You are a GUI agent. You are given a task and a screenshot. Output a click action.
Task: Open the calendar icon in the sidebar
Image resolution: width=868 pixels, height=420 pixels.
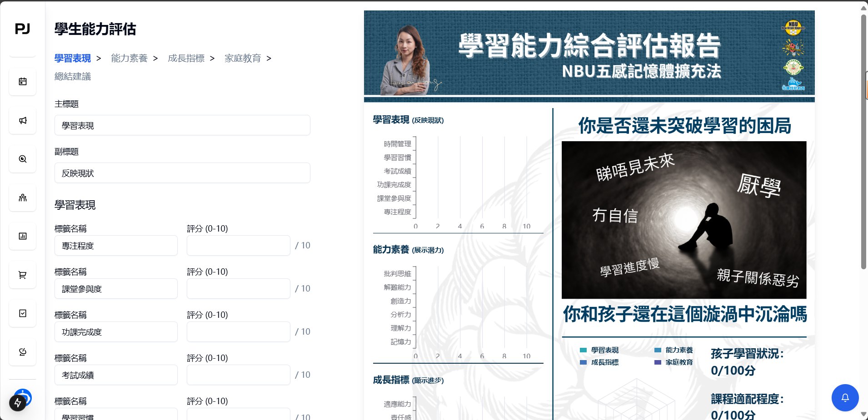pyautogui.click(x=23, y=82)
